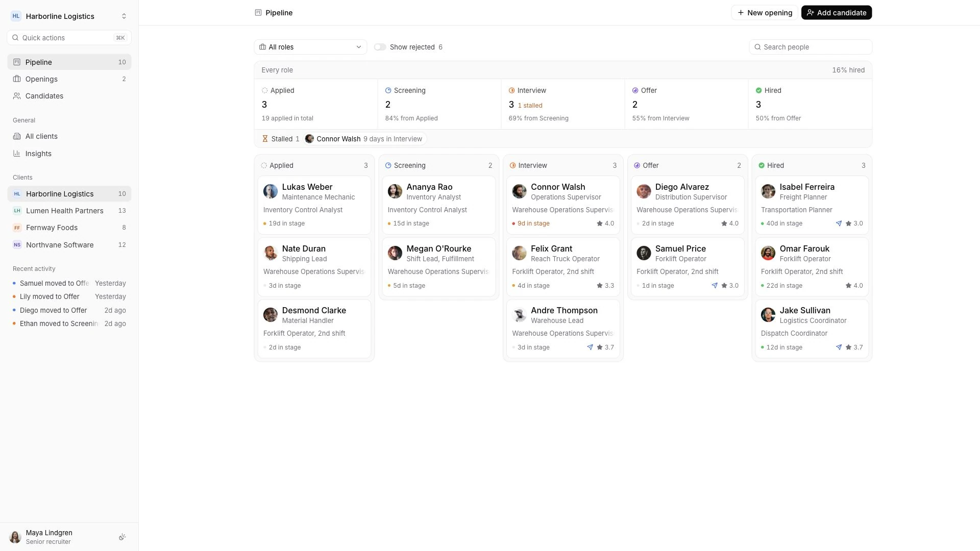
Task: Click the Offer stage icon in summary row
Action: click(x=635, y=90)
